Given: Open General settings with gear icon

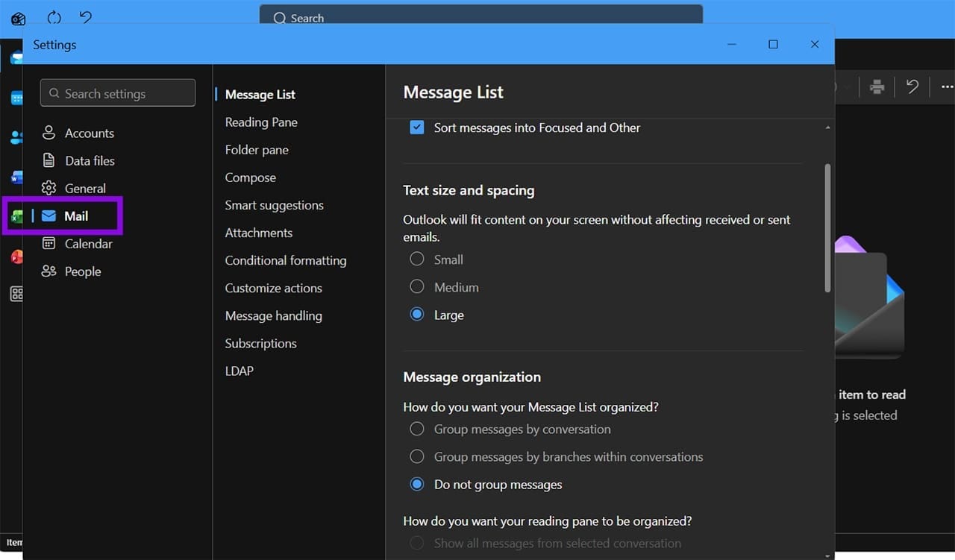Looking at the screenshot, I should (x=73, y=189).
